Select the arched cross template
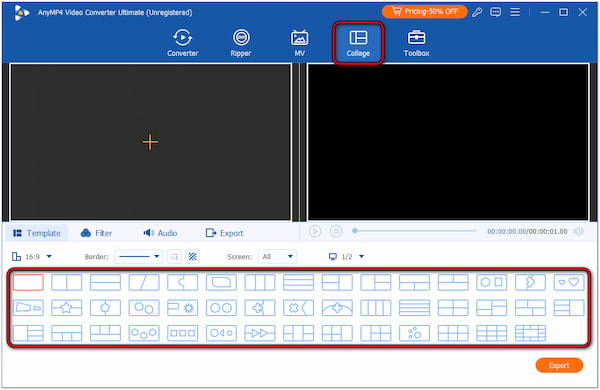The image size is (600, 390). point(337,308)
